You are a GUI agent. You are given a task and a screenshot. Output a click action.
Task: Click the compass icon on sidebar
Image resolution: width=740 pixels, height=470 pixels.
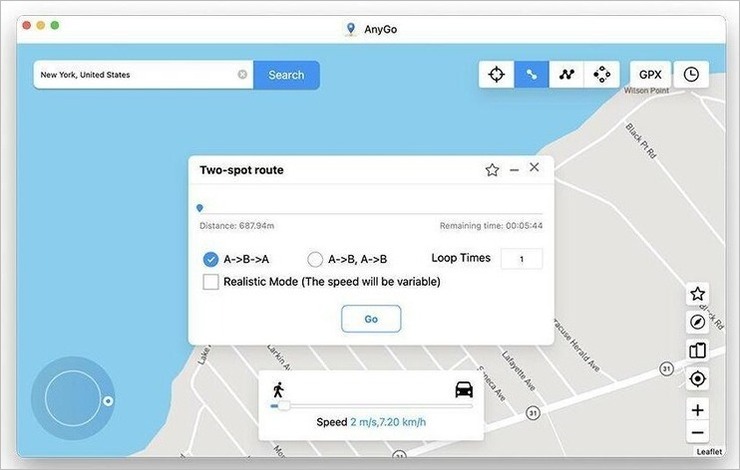698,322
